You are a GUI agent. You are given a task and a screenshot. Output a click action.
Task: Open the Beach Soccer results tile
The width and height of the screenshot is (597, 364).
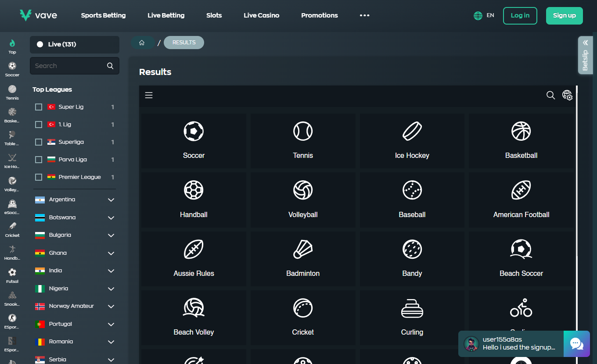coord(521,259)
